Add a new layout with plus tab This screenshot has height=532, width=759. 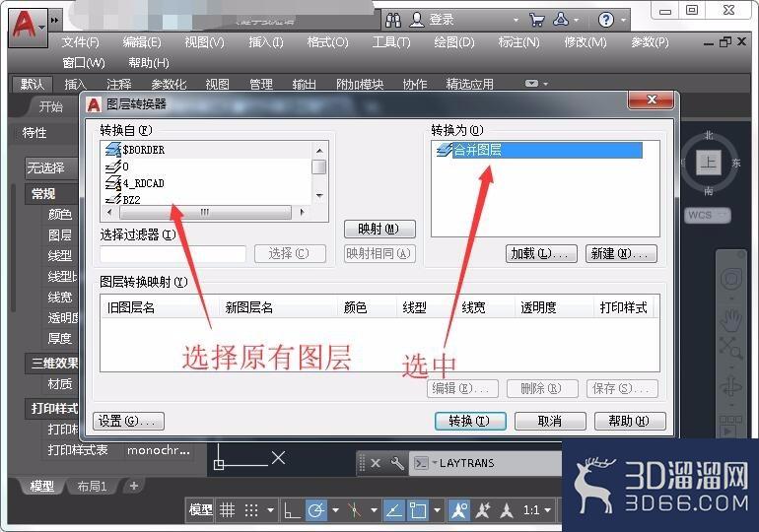point(134,486)
